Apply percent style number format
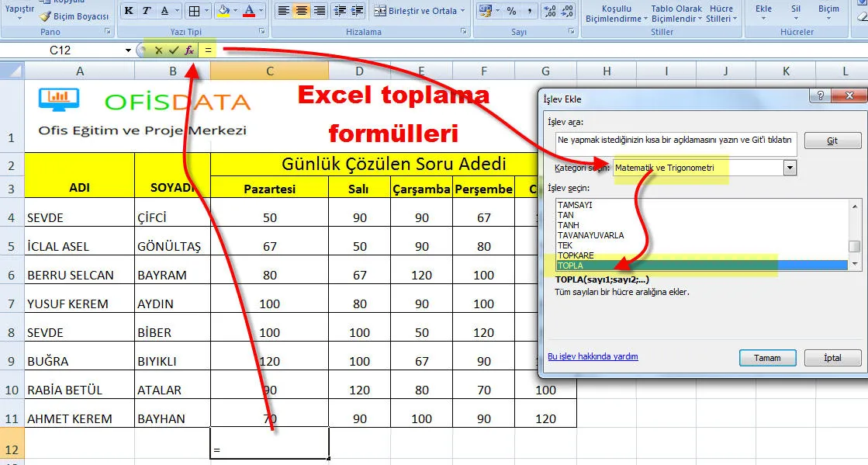The width and height of the screenshot is (868, 465). (511, 11)
